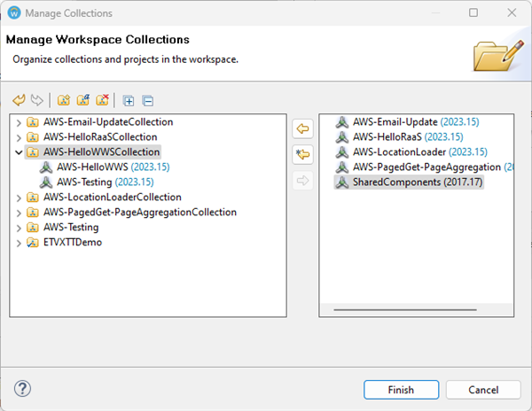Click the expand all plus icon

pos(129,101)
